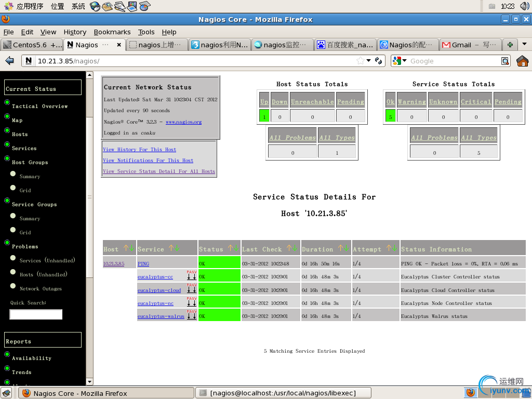This screenshot has width=532, height=399.
Task: Click View Service Status Detail For All Hosts
Action: 159,171
